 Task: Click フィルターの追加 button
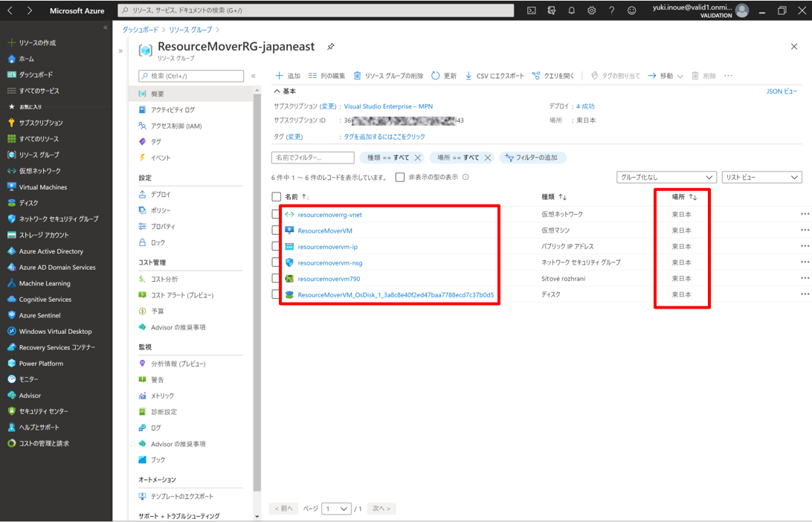coord(533,158)
